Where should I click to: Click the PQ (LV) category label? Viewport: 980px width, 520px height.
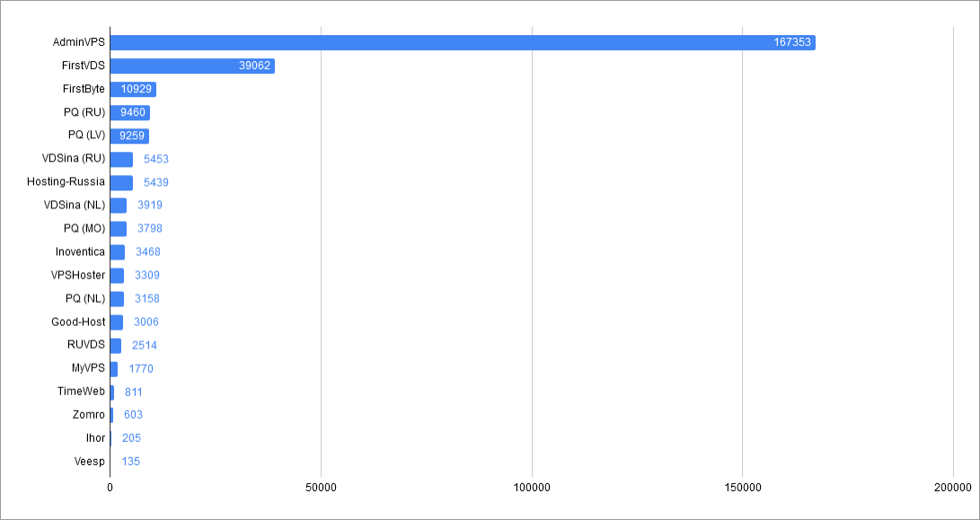point(87,136)
